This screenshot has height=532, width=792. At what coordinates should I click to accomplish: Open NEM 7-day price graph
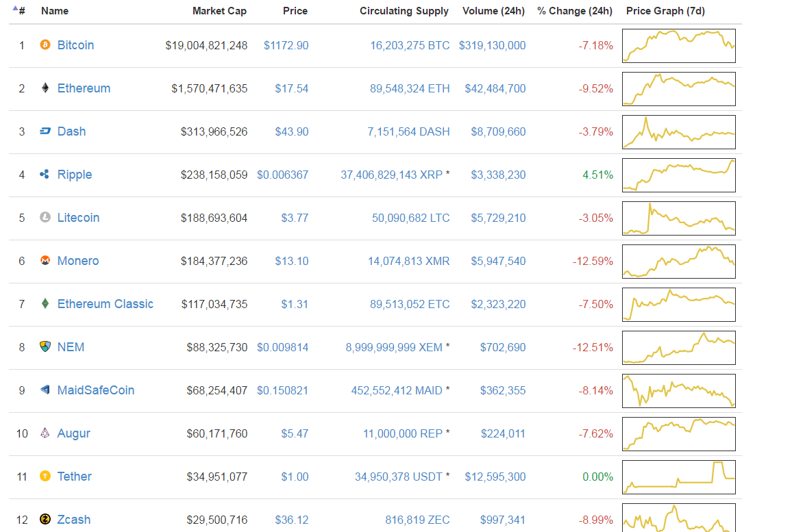click(679, 348)
